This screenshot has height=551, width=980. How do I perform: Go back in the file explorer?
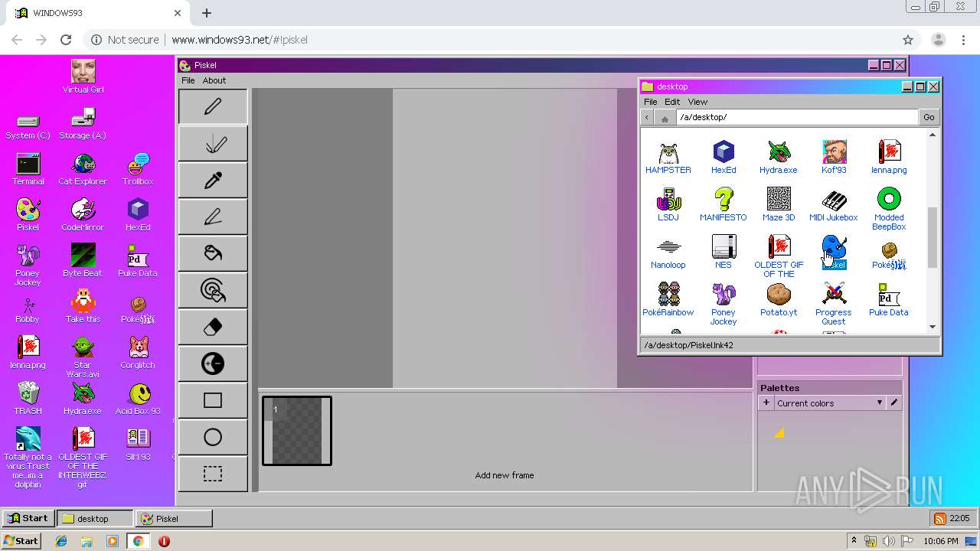(647, 117)
